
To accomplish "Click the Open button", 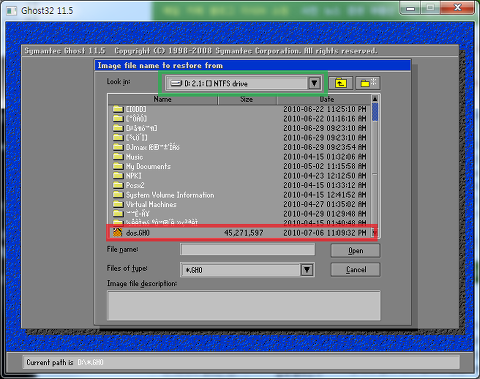I will point(355,251).
